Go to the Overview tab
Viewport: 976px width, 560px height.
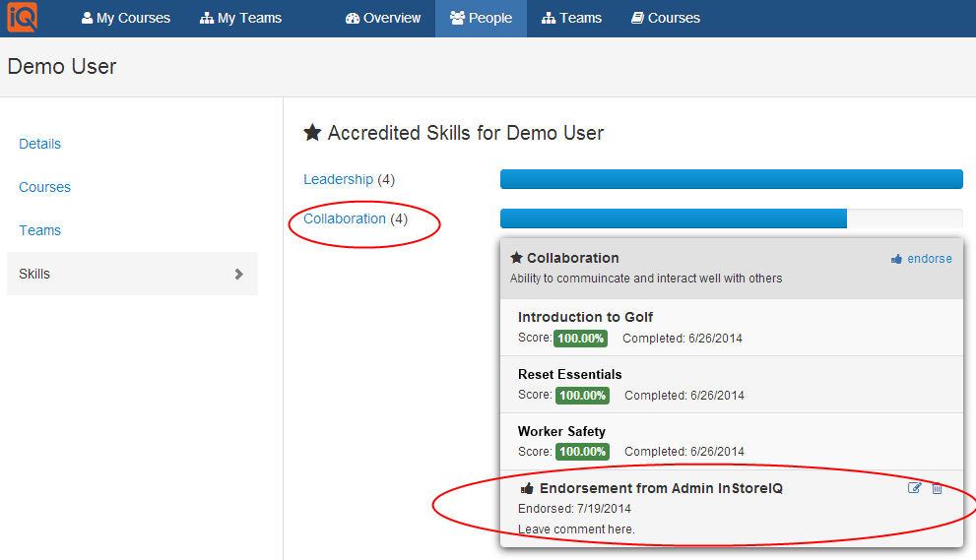(x=383, y=18)
